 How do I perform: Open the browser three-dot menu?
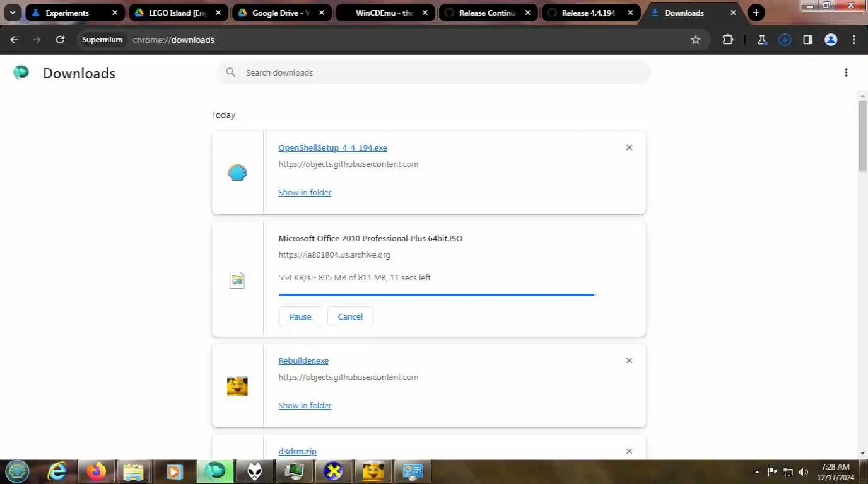(854, 40)
